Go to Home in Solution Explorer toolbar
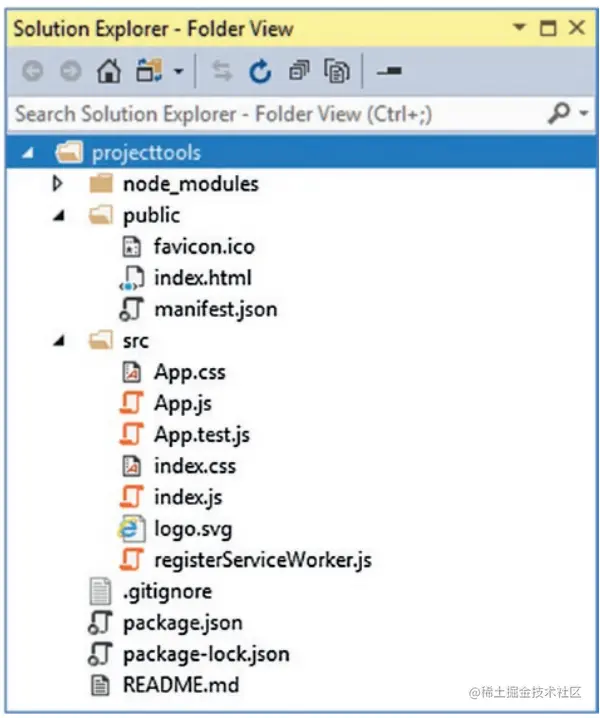The width and height of the screenshot is (600, 718). pyautogui.click(x=109, y=71)
